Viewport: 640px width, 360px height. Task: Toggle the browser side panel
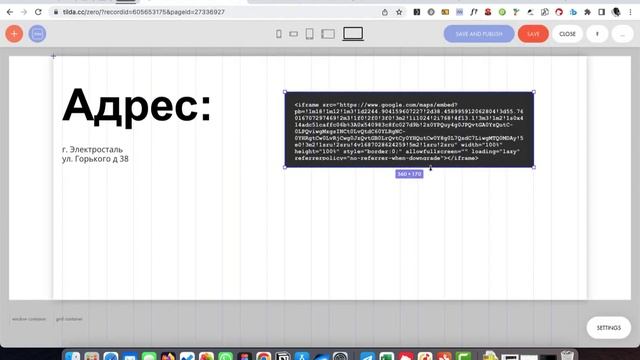pos(602,12)
